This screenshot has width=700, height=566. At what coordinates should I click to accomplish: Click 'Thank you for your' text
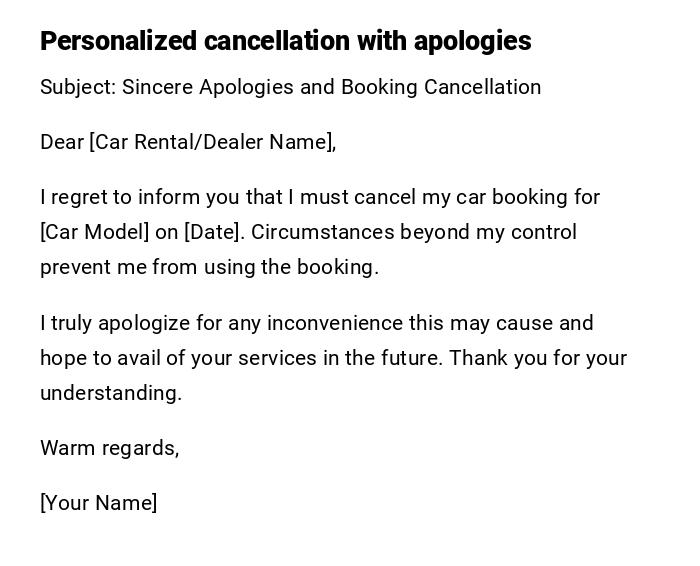pyautogui.click(x=538, y=358)
